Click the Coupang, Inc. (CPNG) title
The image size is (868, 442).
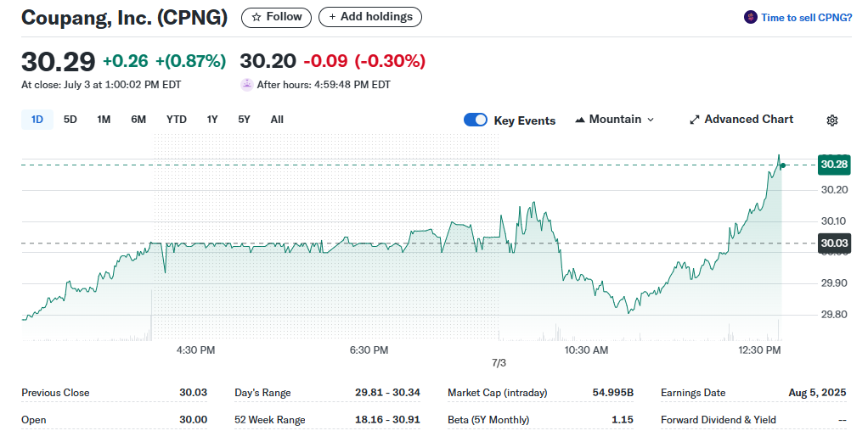tap(125, 18)
